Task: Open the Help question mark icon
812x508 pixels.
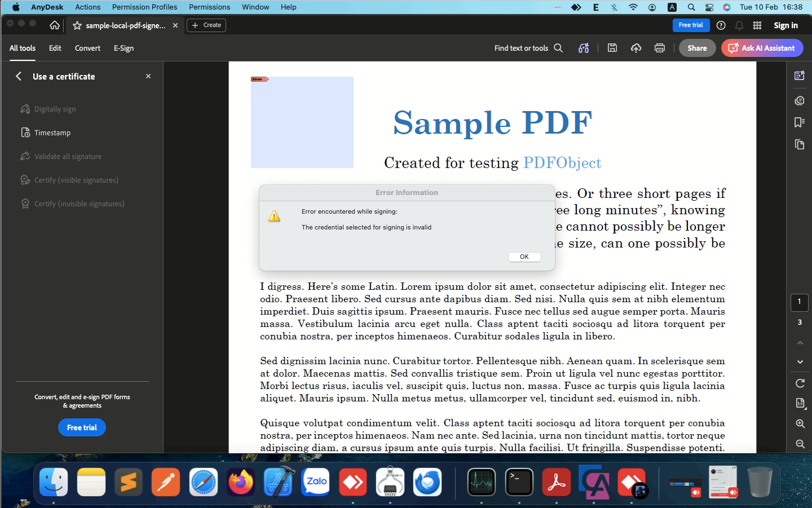Action: [x=721, y=25]
